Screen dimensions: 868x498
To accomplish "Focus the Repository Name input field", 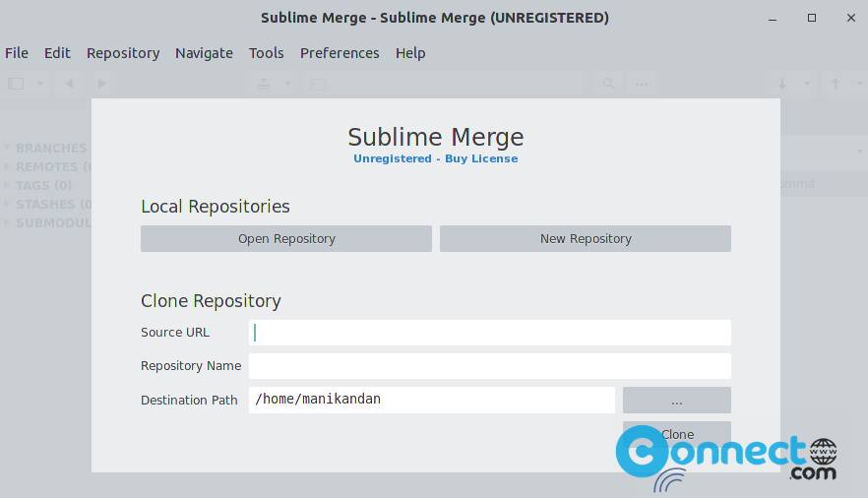I will point(490,366).
